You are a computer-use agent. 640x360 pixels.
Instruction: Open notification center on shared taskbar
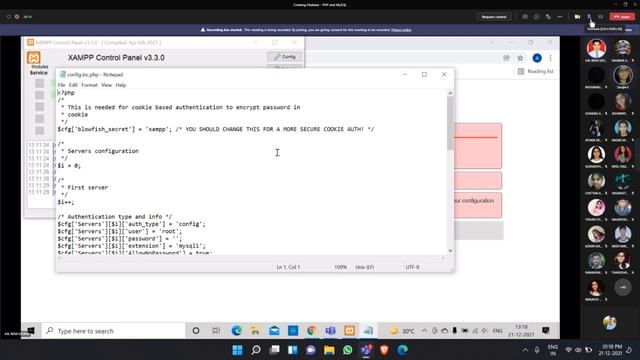546,331
